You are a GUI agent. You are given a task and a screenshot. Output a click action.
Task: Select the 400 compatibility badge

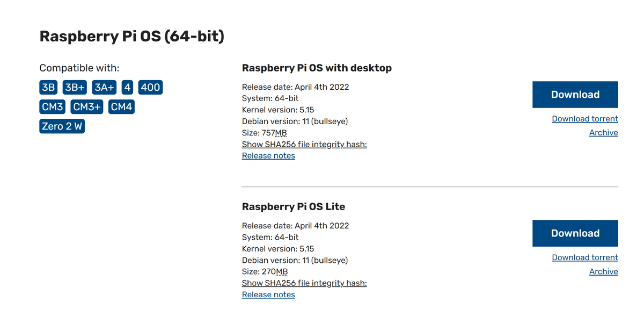[150, 88]
